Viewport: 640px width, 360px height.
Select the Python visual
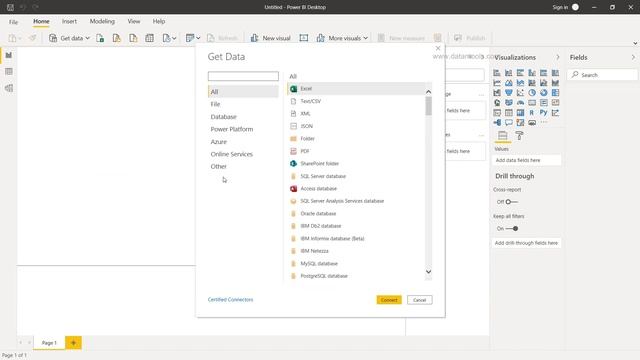543,113
